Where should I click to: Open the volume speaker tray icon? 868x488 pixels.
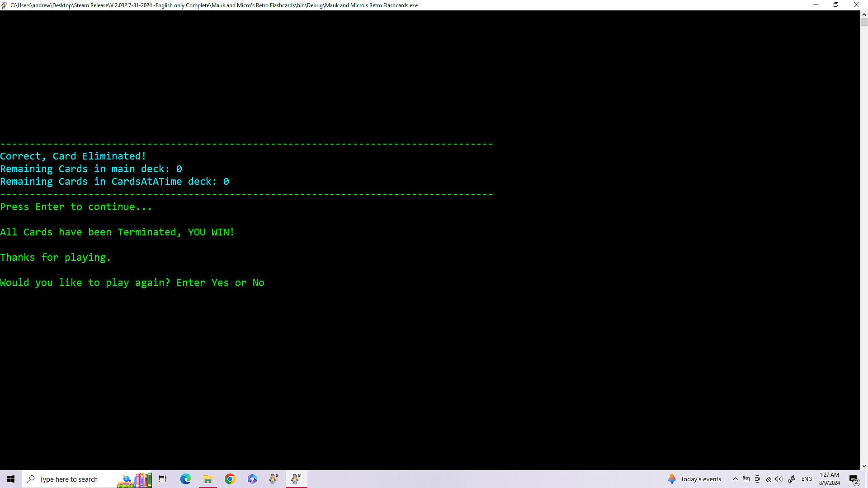coord(778,479)
